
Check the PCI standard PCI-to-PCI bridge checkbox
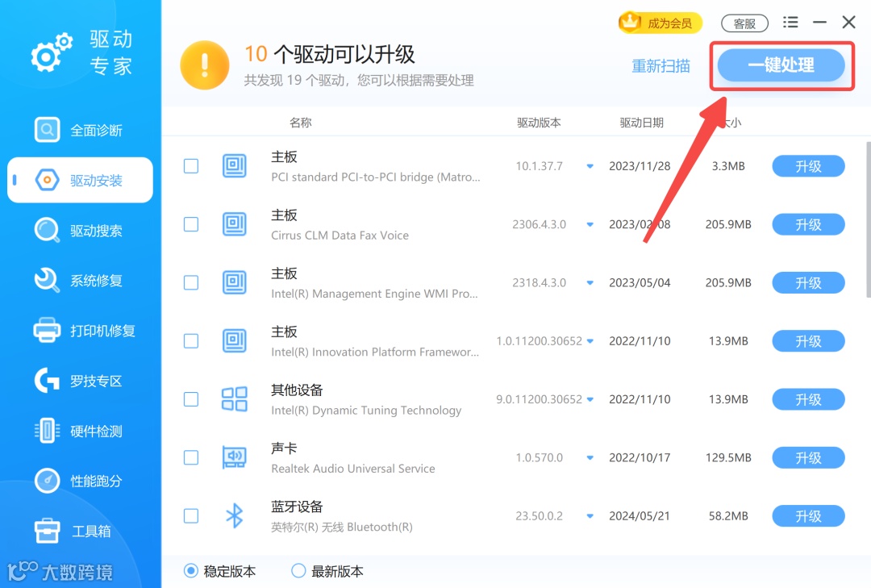tap(191, 165)
